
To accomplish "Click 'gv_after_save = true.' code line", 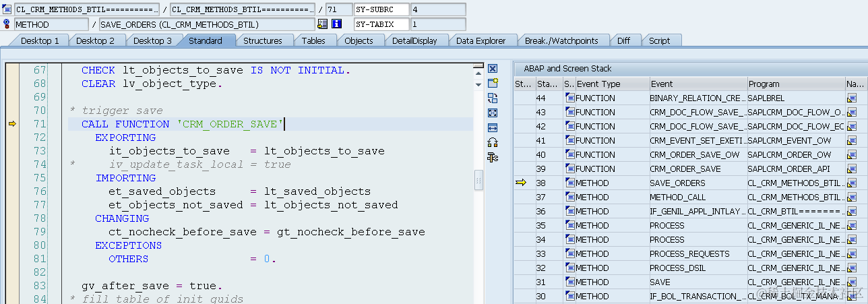I will pos(152,286).
